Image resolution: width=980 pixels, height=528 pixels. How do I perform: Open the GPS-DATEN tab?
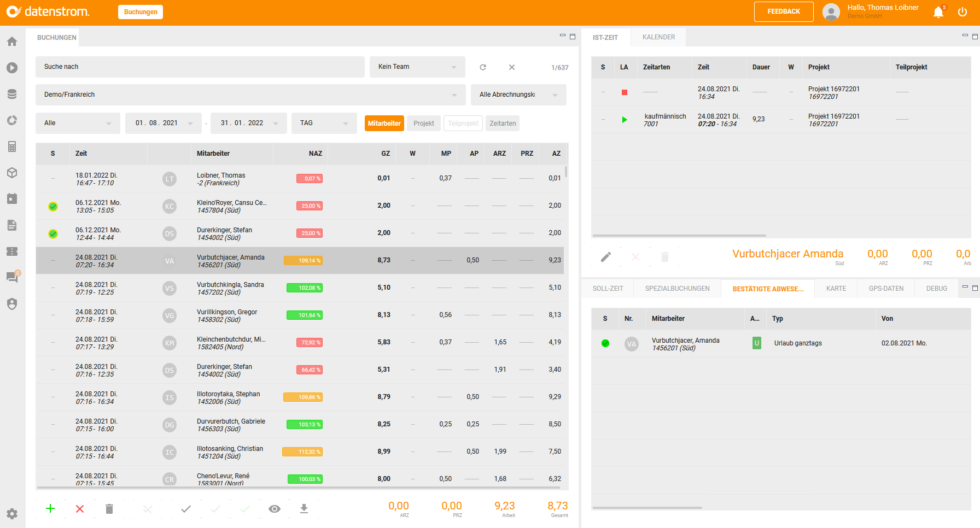tap(886, 289)
